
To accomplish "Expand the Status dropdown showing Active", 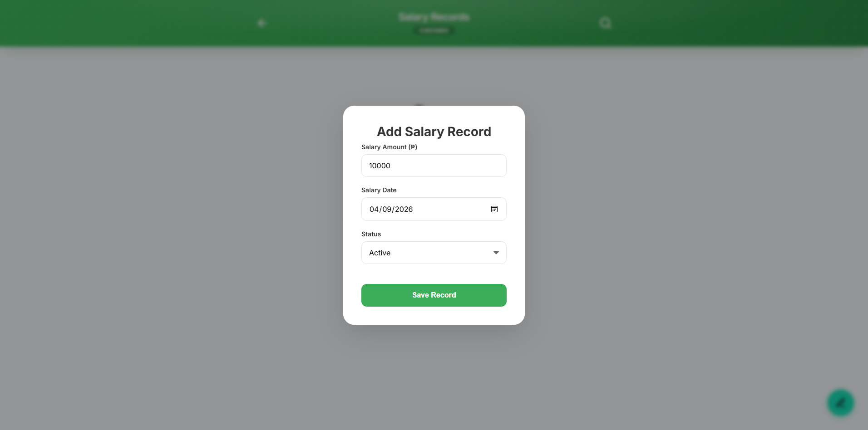I will (434, 253).
